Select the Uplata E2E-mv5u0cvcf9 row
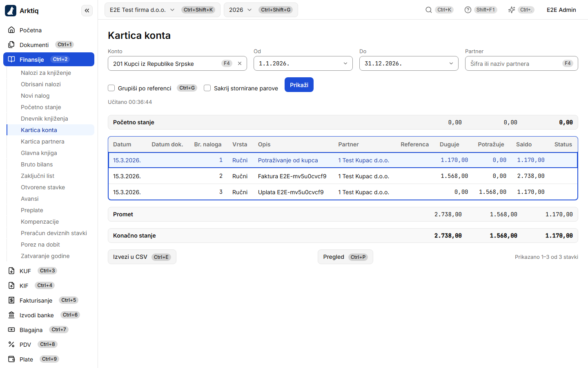The height and width of the screenshot is (368, 588). (343, 192)
